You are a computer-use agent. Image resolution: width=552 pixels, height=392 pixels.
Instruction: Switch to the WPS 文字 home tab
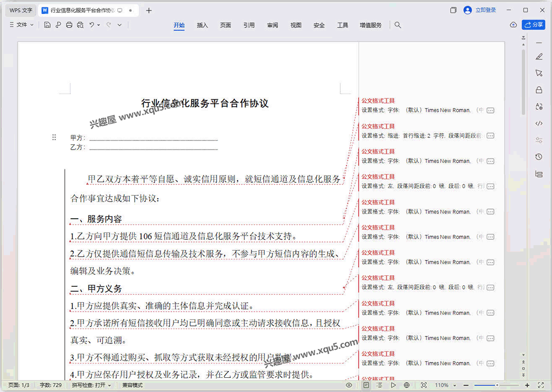click(21, 10)
